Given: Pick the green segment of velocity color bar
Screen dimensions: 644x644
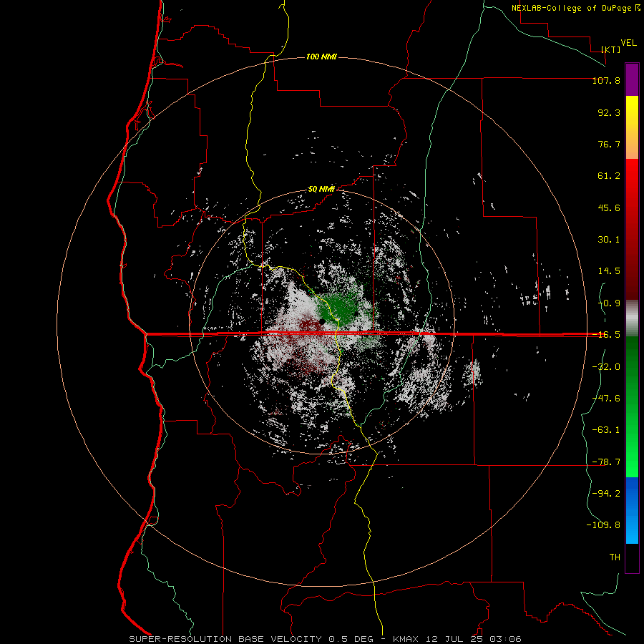Looking at the screenshot, I should pyautogui.click(x=632, y=406).
